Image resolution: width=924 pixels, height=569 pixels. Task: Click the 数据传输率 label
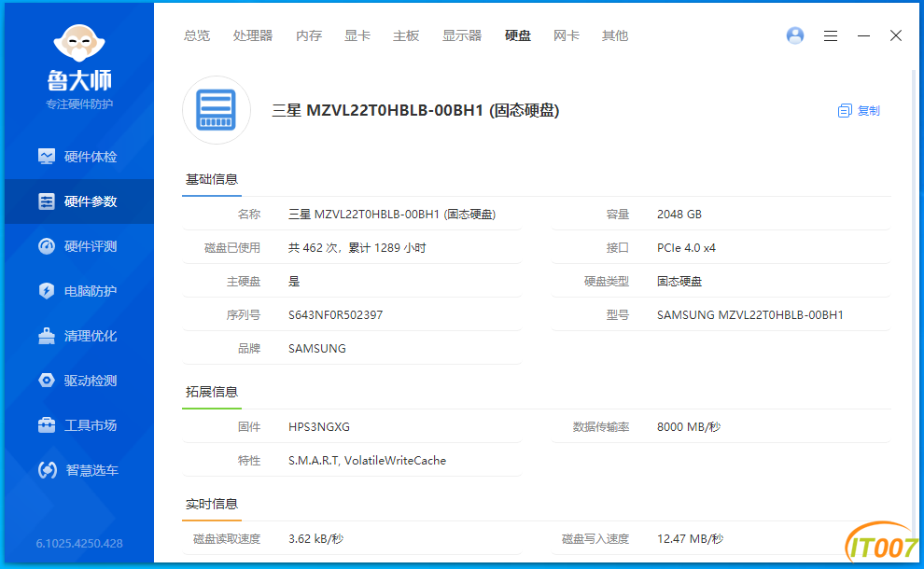(601, 427)
